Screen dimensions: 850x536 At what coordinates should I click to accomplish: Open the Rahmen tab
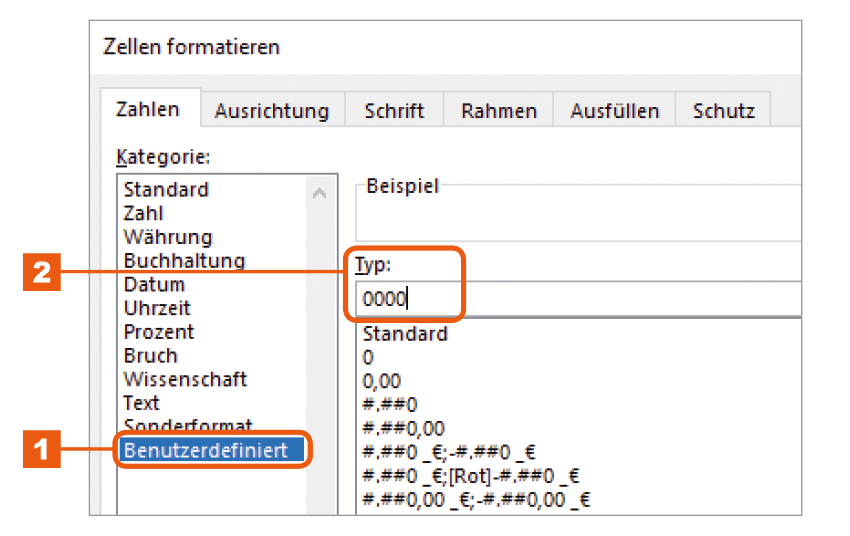coord(498,110)
